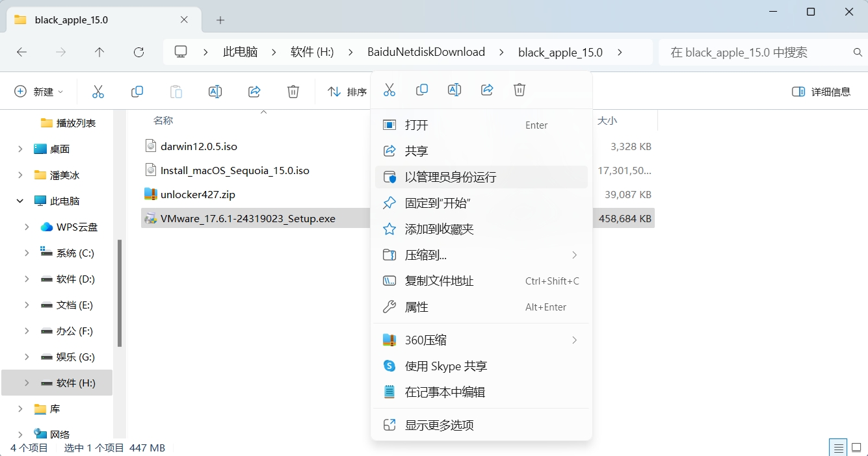Sort by the 名称 column header
This screenshot has width=868, height=456.
click(163, 121)
